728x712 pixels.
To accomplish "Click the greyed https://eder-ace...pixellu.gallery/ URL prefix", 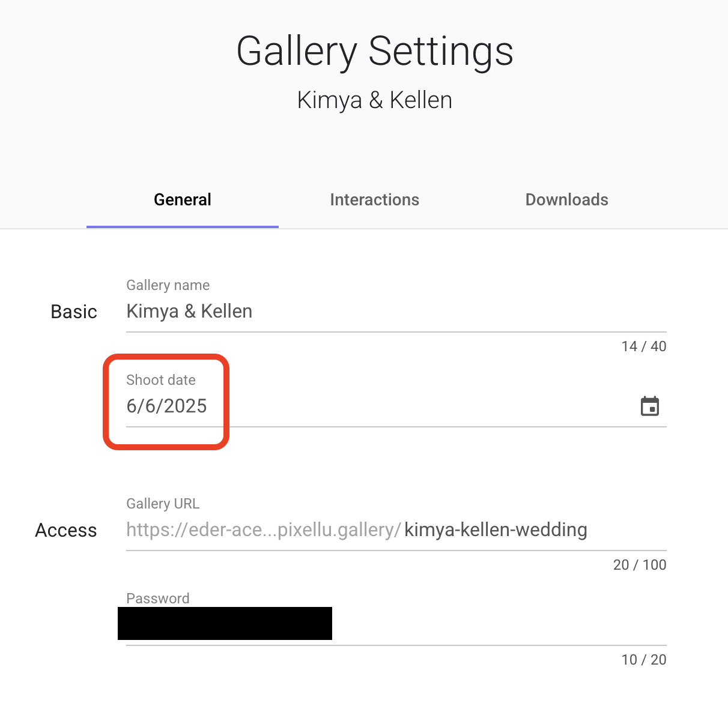I will (264, 530).
